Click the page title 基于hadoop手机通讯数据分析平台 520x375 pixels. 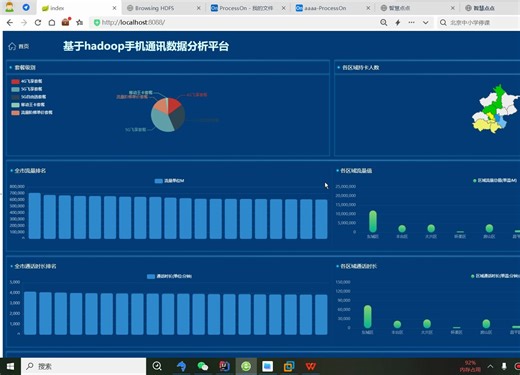point(146,46)
